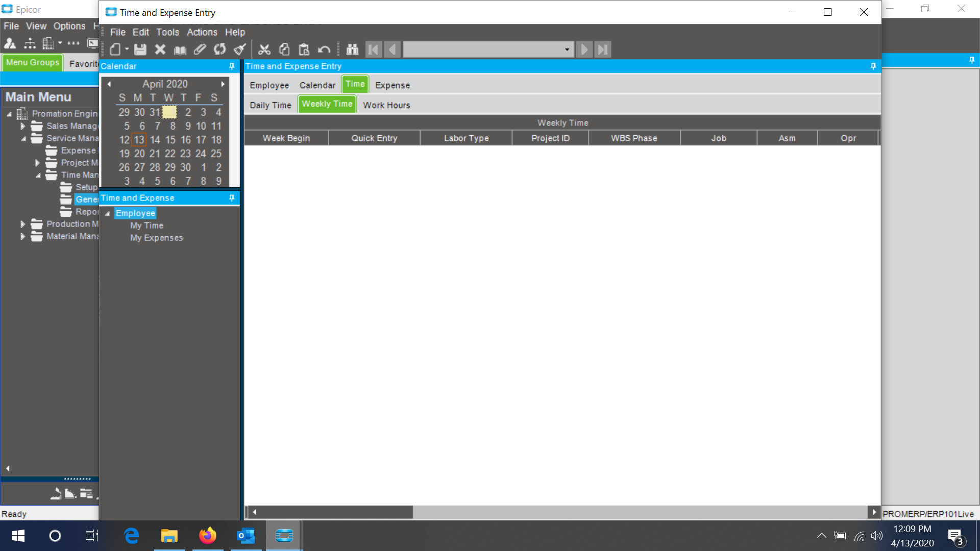Open the Edit menu
980x551 pixels.
(141, 32)
